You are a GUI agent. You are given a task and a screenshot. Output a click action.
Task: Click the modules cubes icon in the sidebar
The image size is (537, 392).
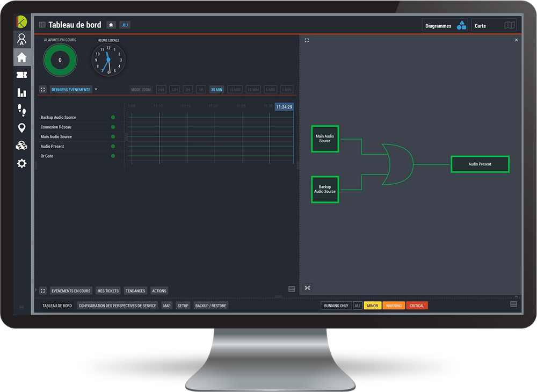click(21, 146)
